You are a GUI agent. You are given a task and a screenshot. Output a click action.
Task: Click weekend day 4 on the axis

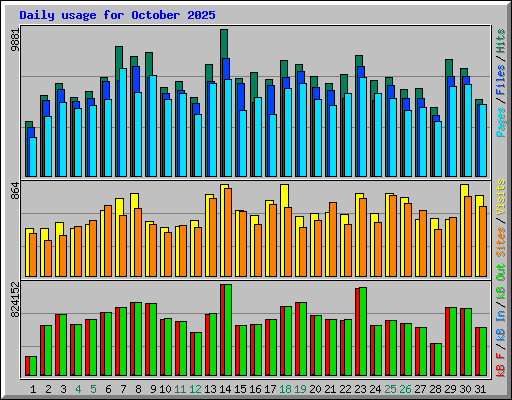(x=78, y=389)
